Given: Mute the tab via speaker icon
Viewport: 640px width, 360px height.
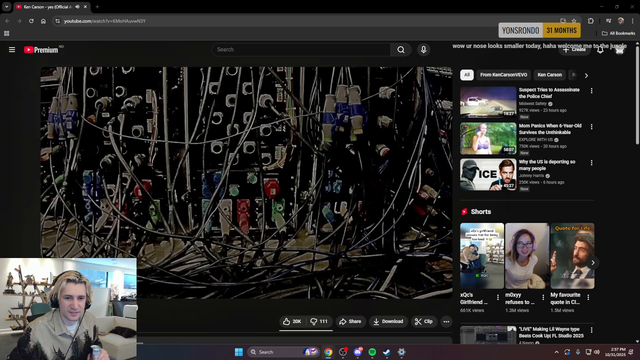Looking at the screenshot, I should [x=77, y=7].
